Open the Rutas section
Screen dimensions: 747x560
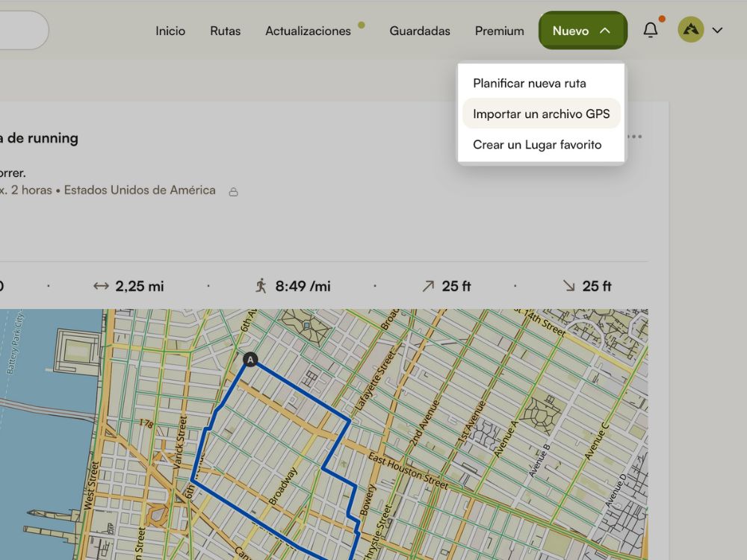225,31
